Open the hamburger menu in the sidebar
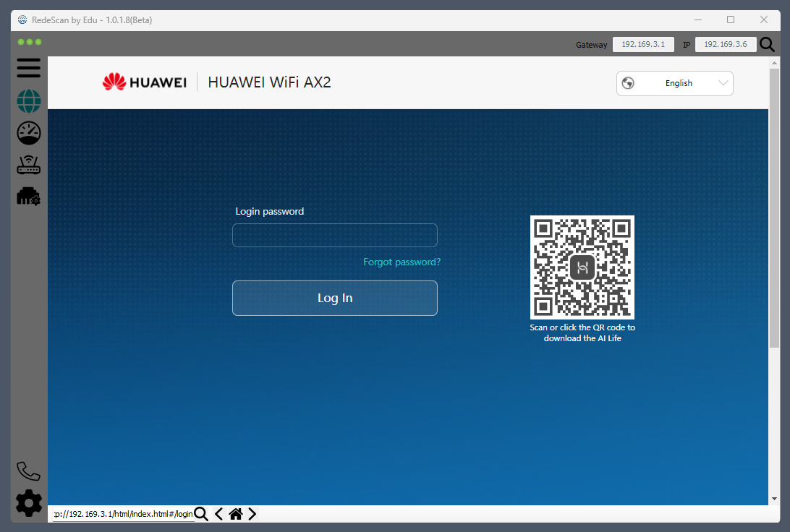This screenshot has height=532, width=790. tap(29, 69)
